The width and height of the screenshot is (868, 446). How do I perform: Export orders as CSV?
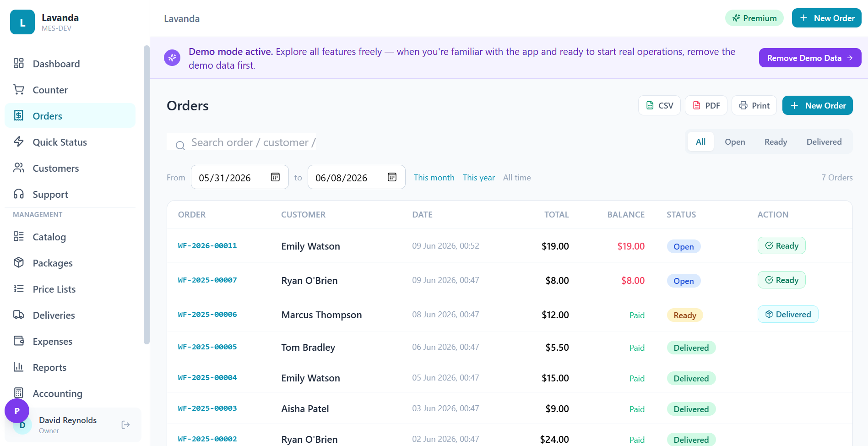[659, 105]
